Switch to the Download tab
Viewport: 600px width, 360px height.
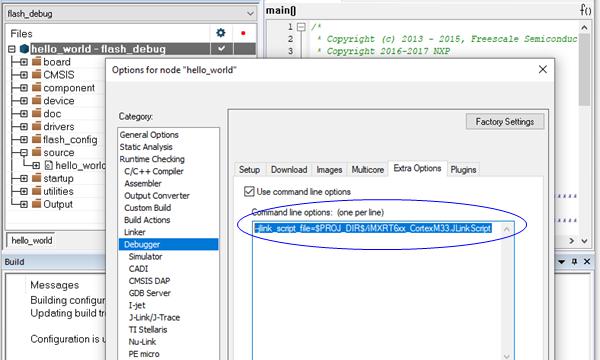pyautogui.click(x=289, y=169)
